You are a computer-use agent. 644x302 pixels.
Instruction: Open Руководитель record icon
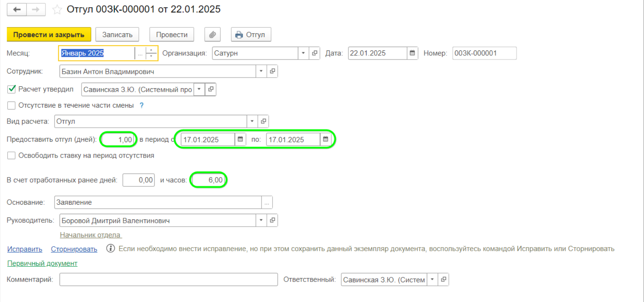(x=272, y=220)
